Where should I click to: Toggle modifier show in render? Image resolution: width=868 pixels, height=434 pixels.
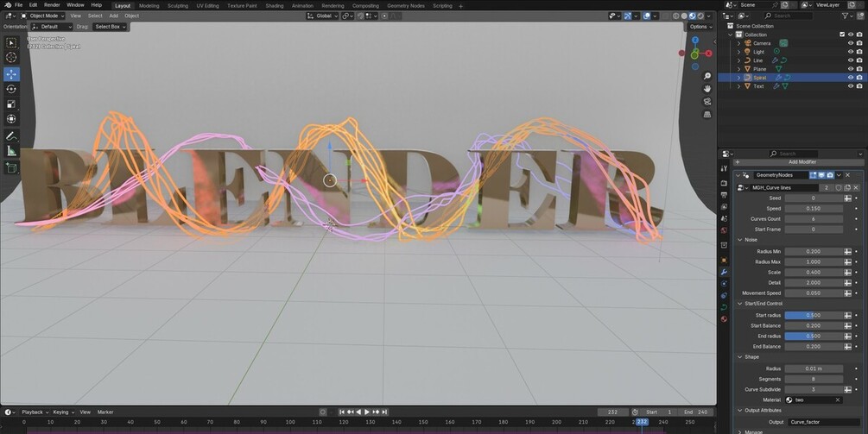click(830, 174)
